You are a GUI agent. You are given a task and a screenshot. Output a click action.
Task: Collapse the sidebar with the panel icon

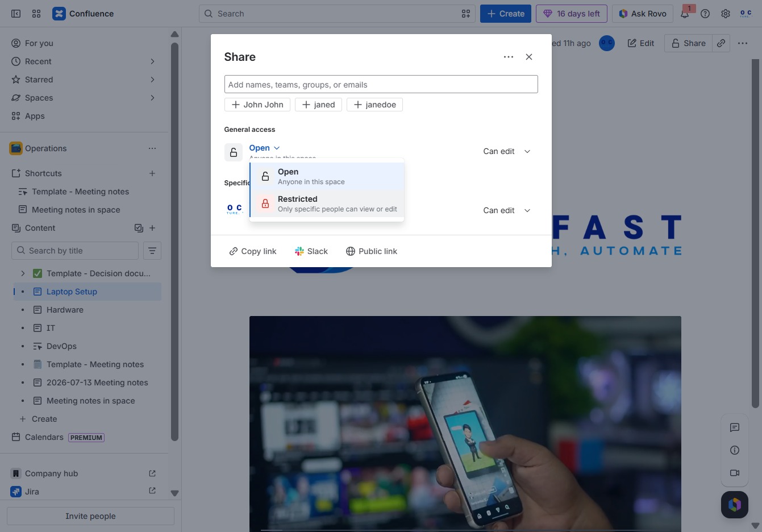[x=16, y=14]
